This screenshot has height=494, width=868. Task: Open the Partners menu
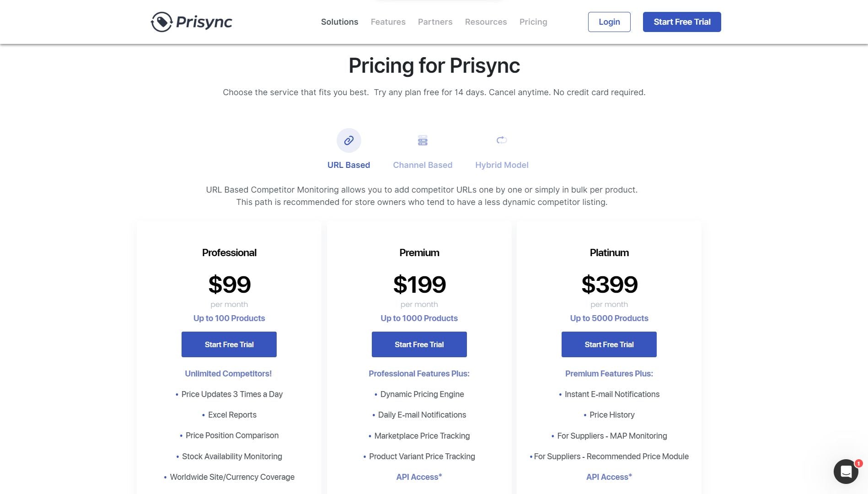(435, 22)
